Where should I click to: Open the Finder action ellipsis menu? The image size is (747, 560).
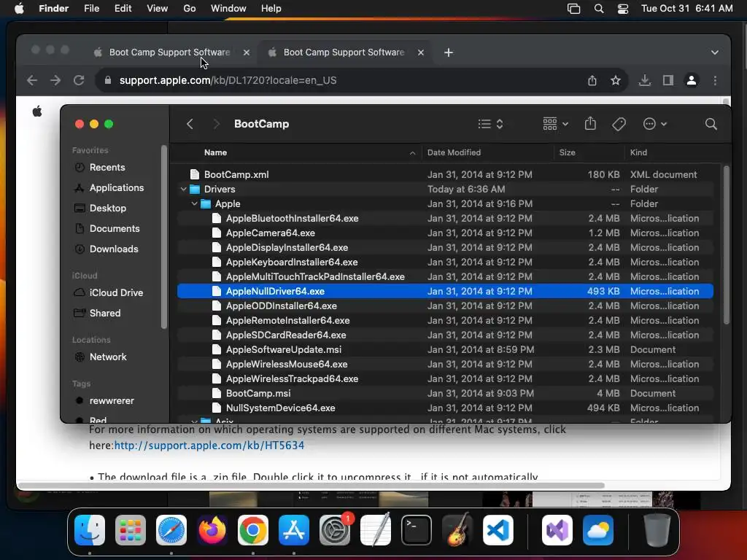point(654,124)
